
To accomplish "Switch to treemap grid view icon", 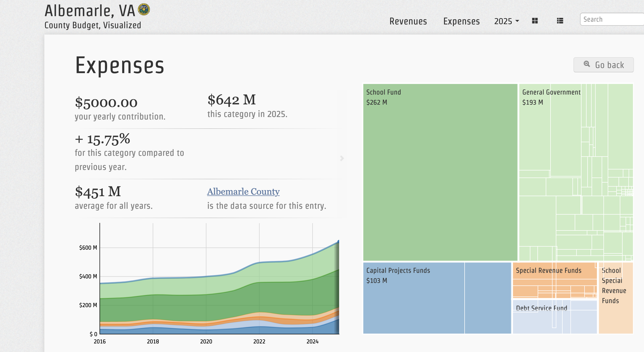I will tap(535, 21).
